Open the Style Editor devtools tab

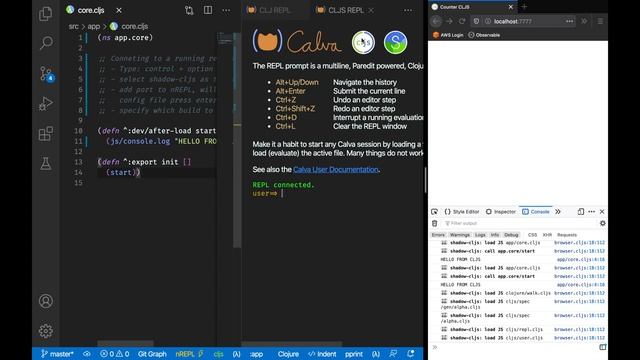pos(462,211)
